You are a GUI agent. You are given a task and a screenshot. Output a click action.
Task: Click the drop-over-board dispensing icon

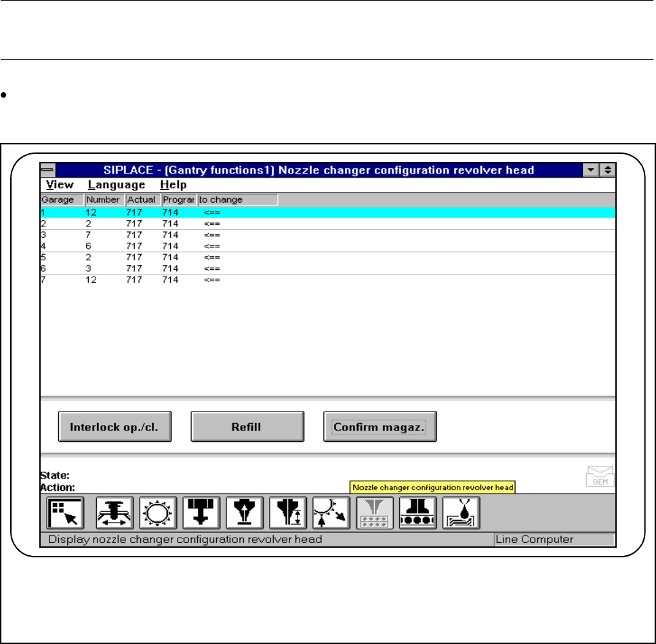pyautogui.click(x=461, y=513)
